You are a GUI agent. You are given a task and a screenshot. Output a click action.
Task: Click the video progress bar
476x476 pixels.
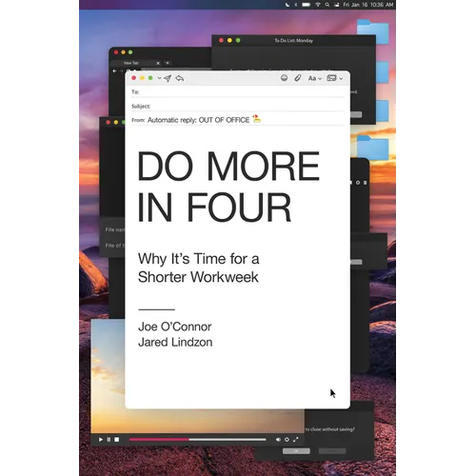pos(197,440)
